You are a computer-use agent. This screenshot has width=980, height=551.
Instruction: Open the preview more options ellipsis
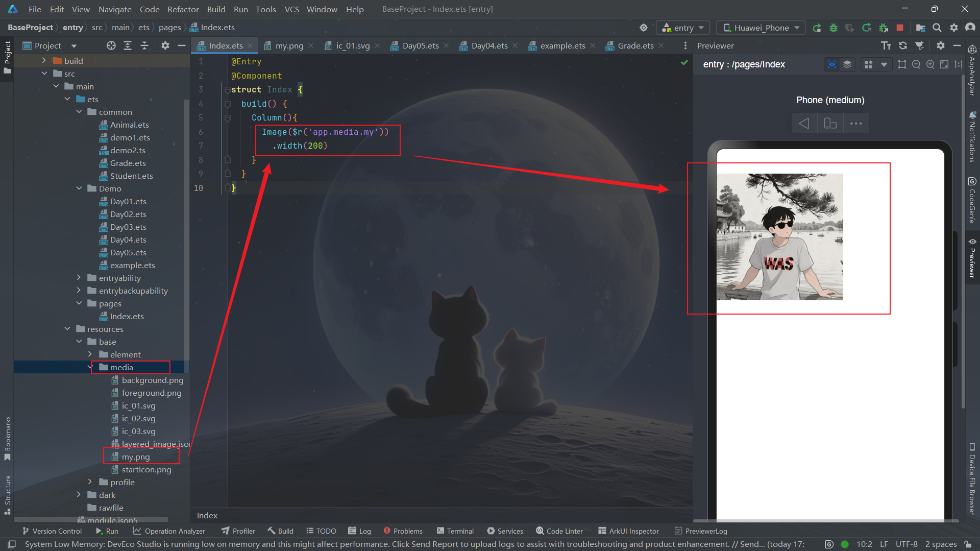(x=856, y=123)
